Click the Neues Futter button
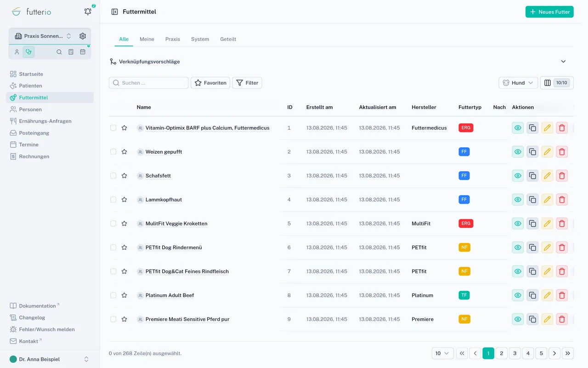Viewport: 588px width, 368px height. 550,12
